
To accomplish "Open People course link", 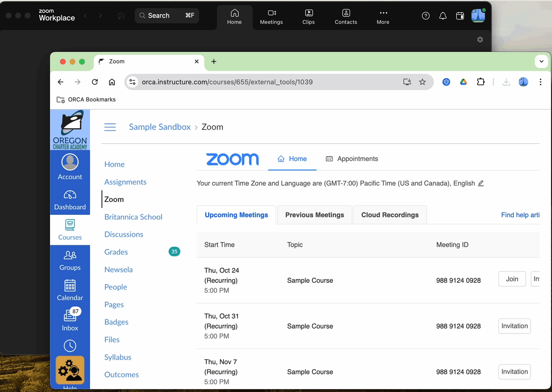I will tap(116, 287).
